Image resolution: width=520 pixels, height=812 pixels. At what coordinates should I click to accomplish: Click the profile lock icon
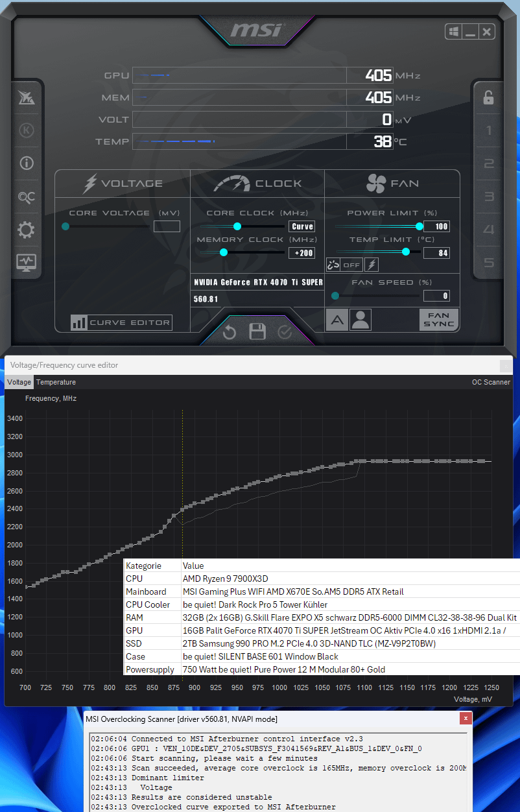(x=489, y=97)
